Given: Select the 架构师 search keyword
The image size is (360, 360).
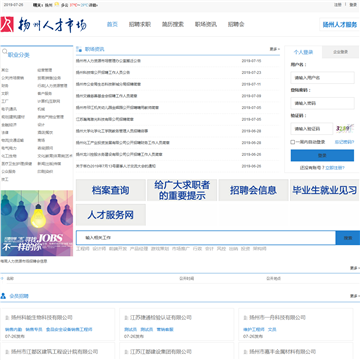Looking at the screenshot, I should click(260, 249).
